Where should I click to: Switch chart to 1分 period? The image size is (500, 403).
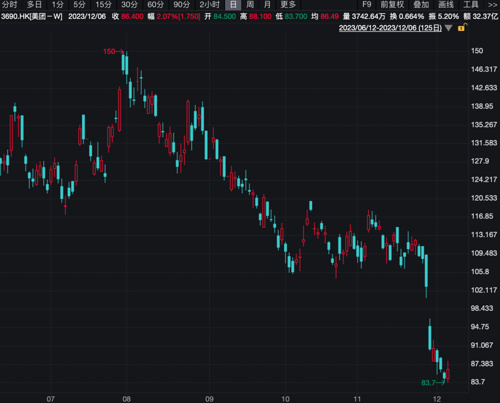pyautogui.click(x=57, y=5)
